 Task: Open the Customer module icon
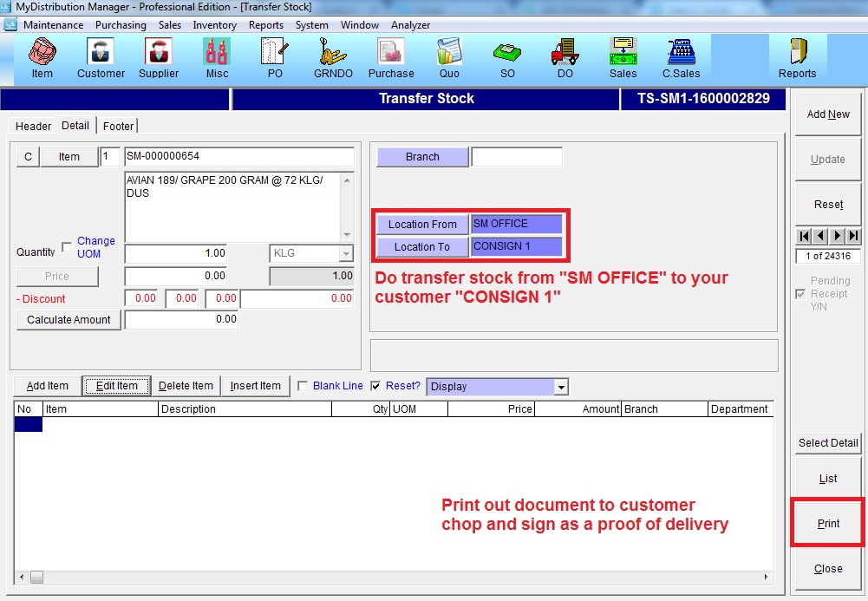[x=101, y=58]
